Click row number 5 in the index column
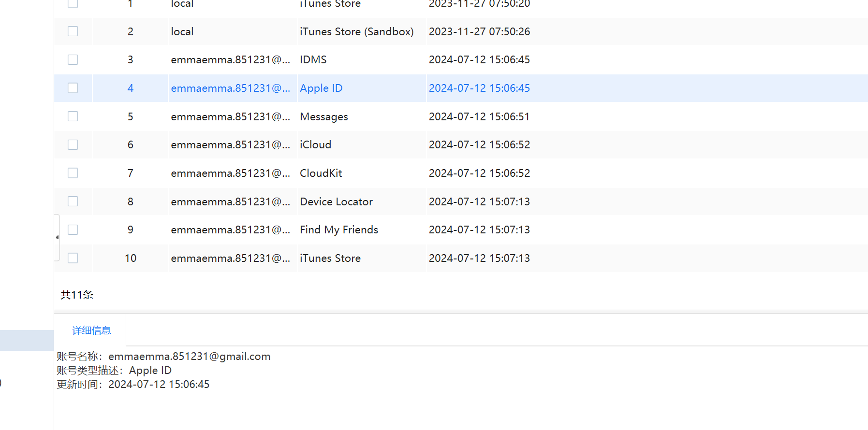The height and width of the screenshot is (430, 868). point(131,116)
